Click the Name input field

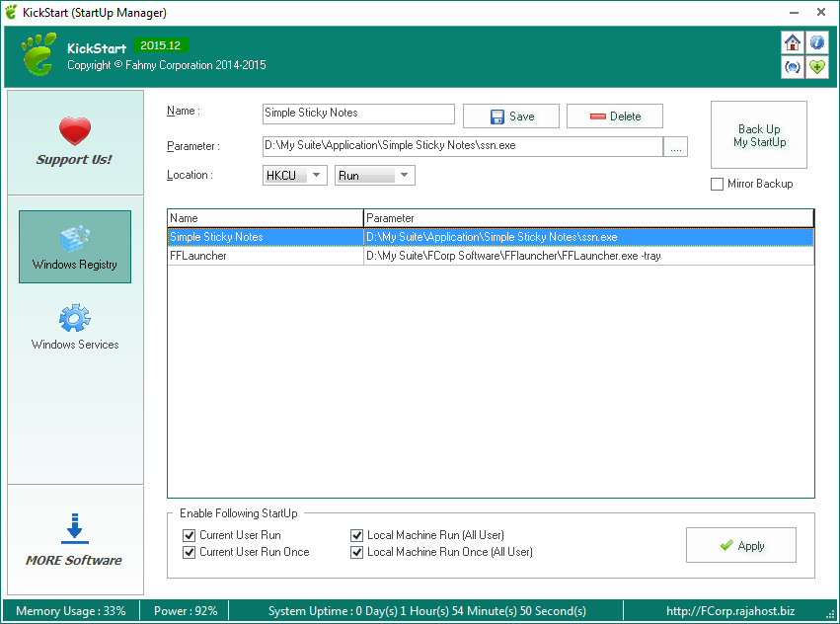[358, 114]
